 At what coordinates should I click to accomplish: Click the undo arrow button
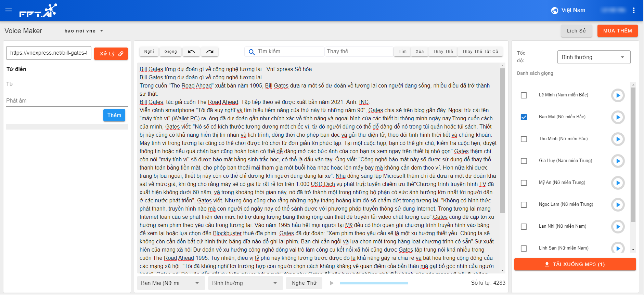pyautogui.click(x=192, y=52)
